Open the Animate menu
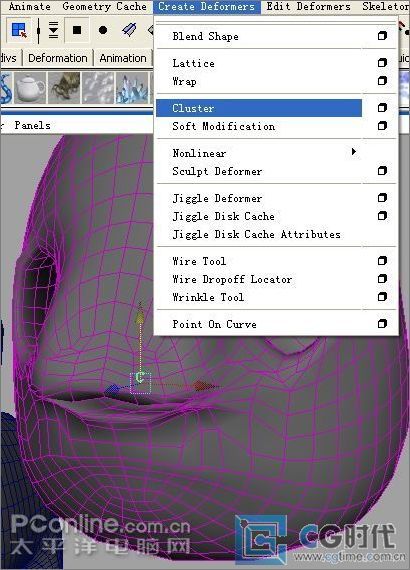This screenshot has height=570, width=410. 30,7
